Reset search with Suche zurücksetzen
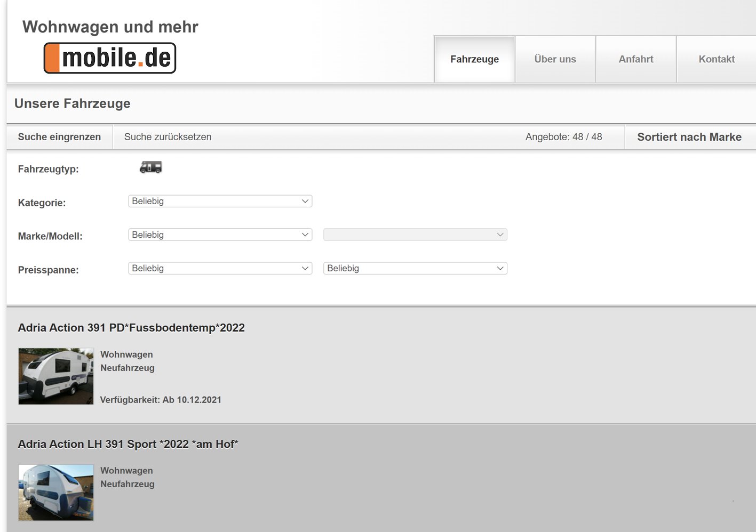756x532 pixels. (168, 137)
